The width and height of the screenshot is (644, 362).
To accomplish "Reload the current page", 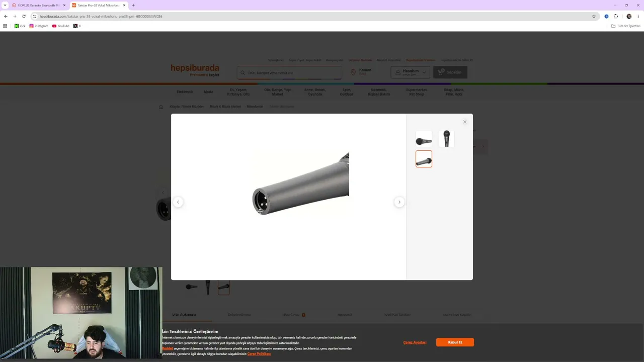I will (24, 16).
